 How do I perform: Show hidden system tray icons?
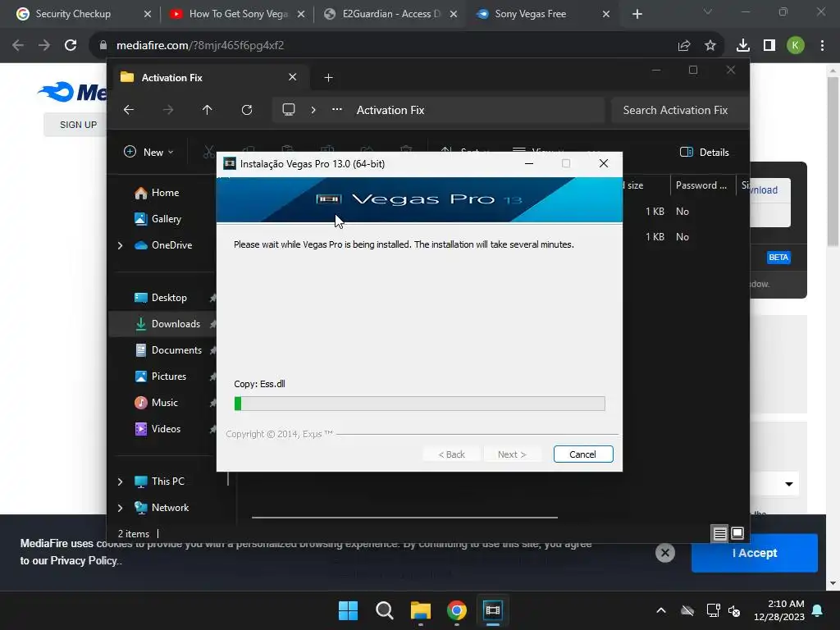click(x=661, y=610)
